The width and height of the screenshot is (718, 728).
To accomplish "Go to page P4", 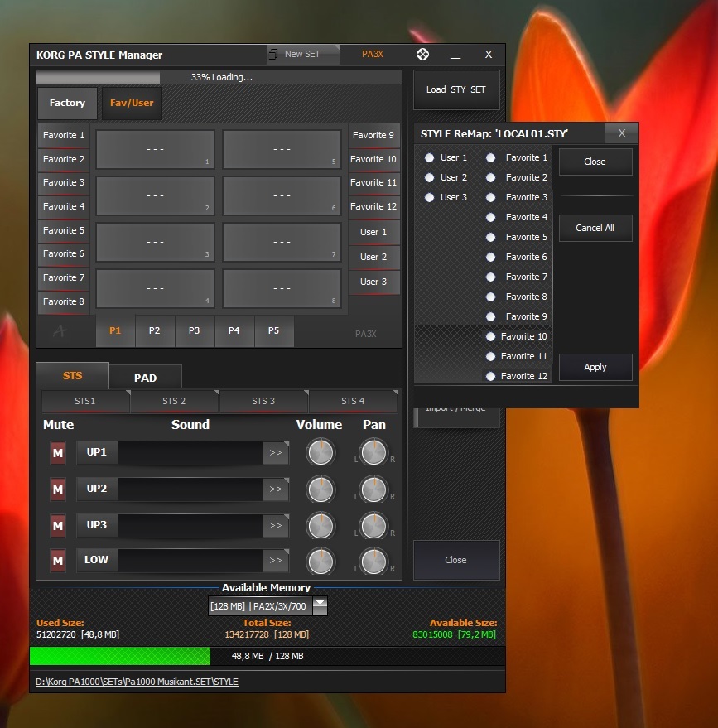I will 234,330.
